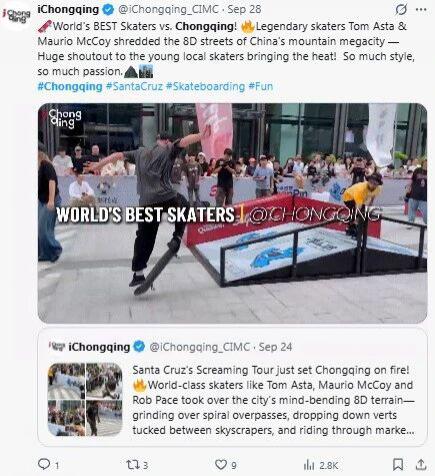Open the quoted Sep 24 Screaming Tour post
Image resolution: width=435 pixels, height=476 pixels.
coord(232,387)
